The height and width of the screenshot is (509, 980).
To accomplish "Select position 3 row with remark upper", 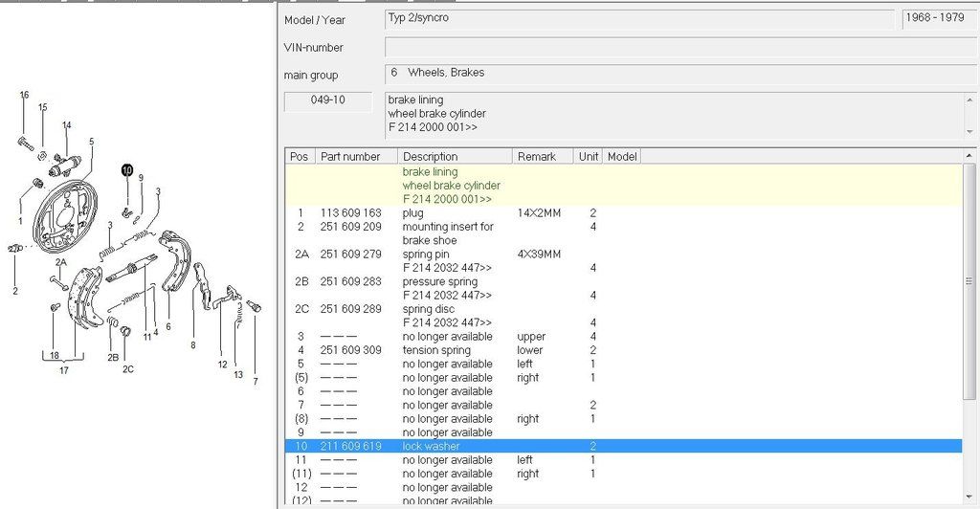I will 623,337.
